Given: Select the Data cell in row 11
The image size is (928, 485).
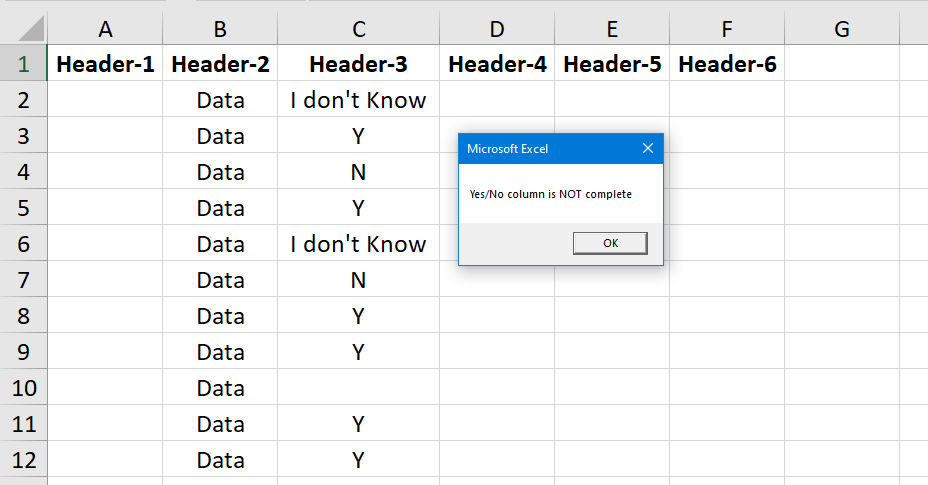Looking at the screenshot, I should click(220, 424).
